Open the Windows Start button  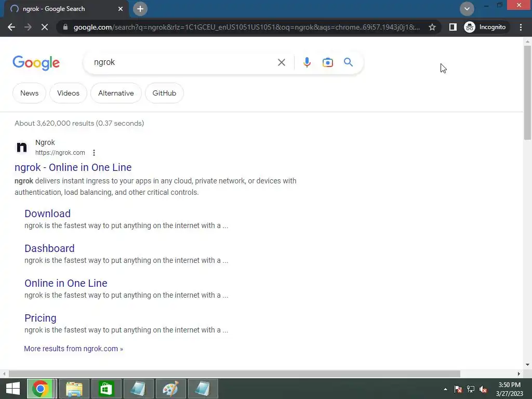(13, 389)
